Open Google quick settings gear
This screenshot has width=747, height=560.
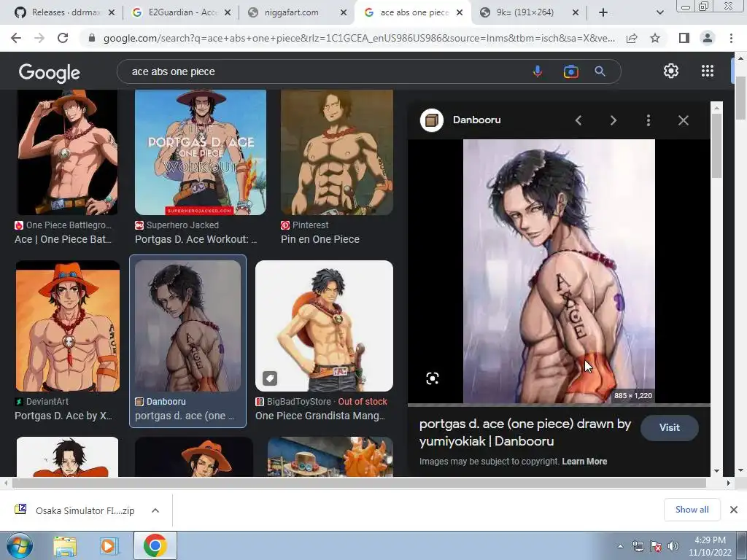(x=671, y=71)
